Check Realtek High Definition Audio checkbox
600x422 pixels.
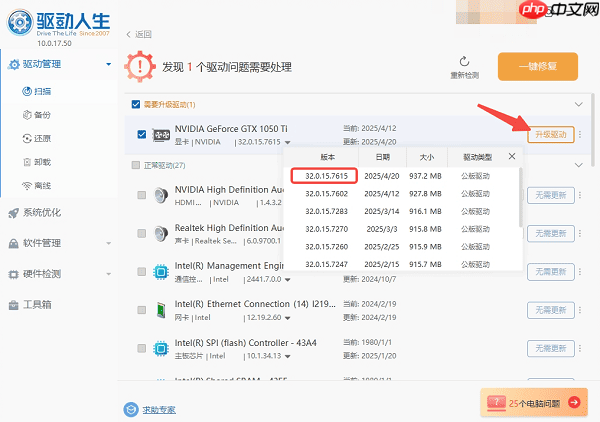click(x=142, y=233)
